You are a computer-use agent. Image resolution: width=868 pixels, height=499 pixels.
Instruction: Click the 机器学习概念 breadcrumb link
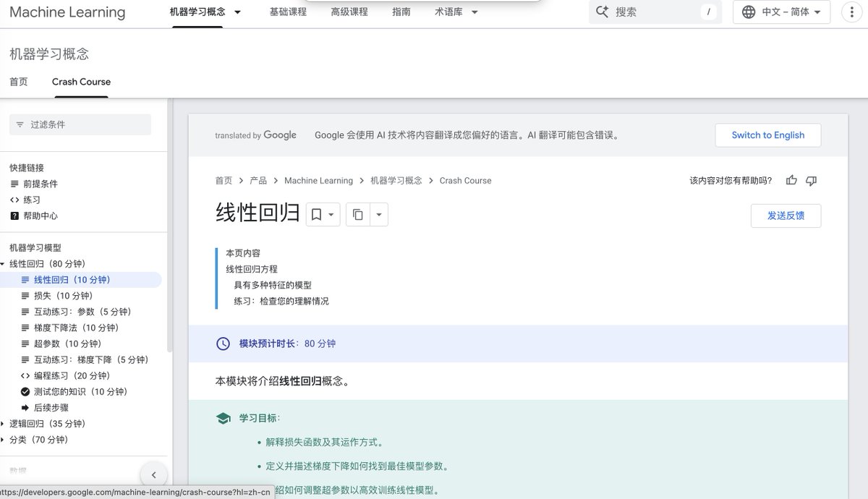396,181
